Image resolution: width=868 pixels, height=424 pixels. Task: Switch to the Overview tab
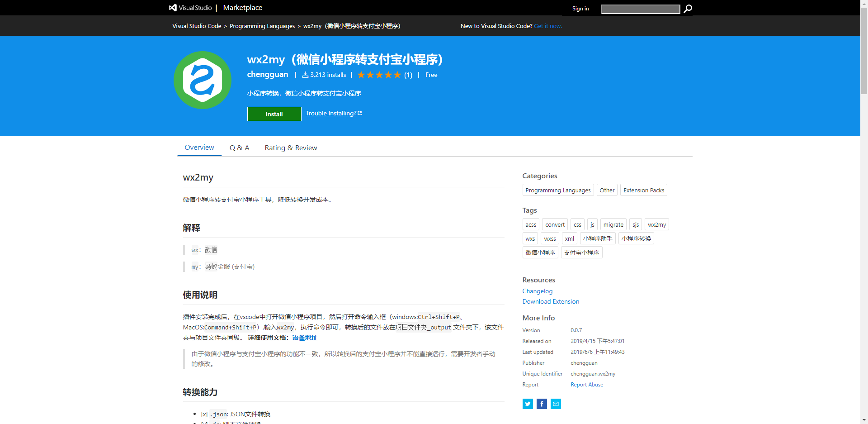click(x=199, y=148)
